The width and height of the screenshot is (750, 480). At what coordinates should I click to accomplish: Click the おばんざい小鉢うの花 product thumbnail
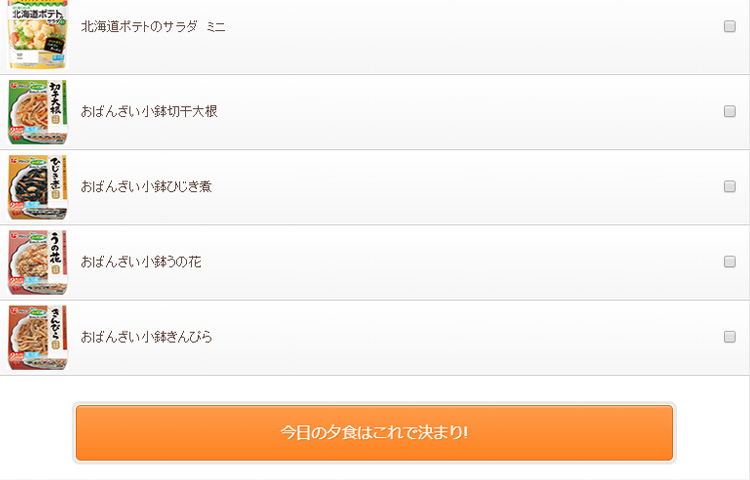[x=37, y=262]
